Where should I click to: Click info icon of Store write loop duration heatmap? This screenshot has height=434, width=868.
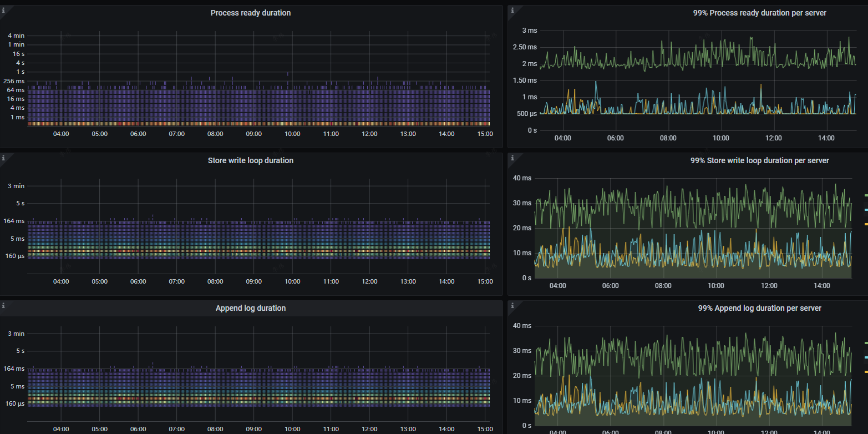(3, 158)
